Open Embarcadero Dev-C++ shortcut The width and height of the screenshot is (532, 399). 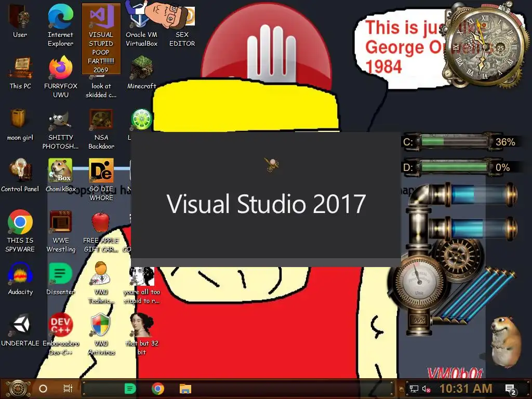pos(60,334)
